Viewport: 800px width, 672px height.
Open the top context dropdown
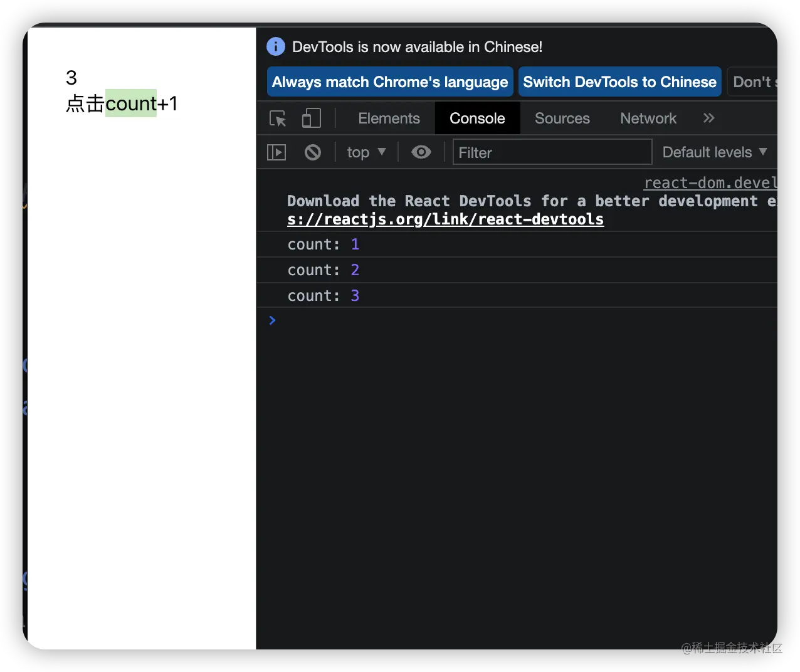(366, 152)
